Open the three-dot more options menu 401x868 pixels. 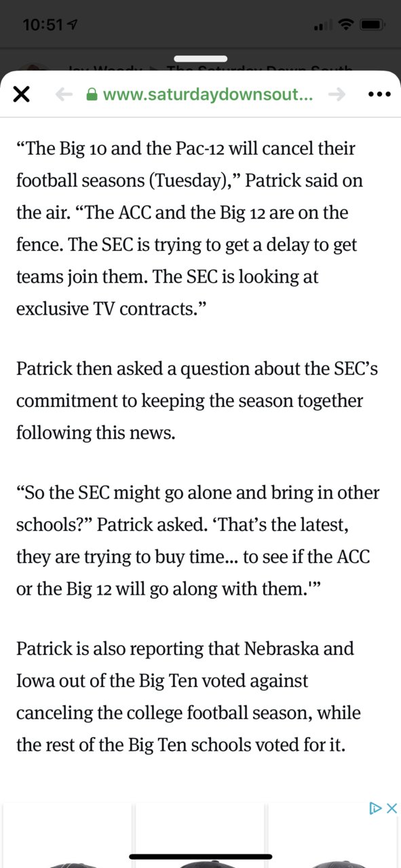pos(379,95)
